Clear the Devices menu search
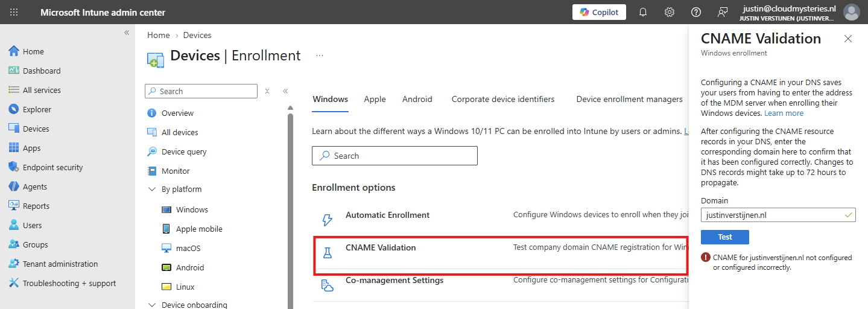 267,91
